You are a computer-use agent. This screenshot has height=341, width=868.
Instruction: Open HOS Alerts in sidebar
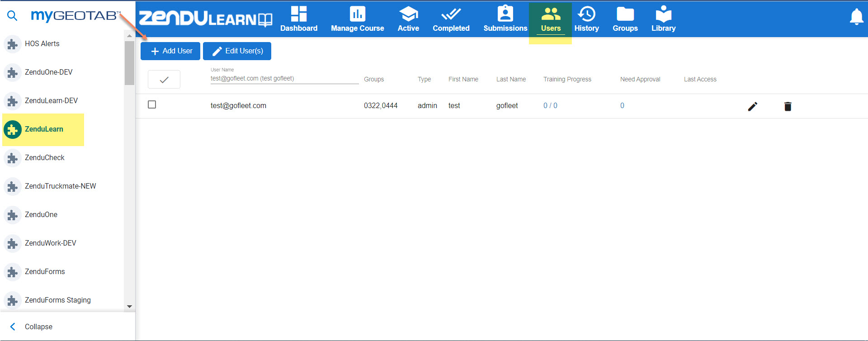pyautogui.click(x=42, y=44)
